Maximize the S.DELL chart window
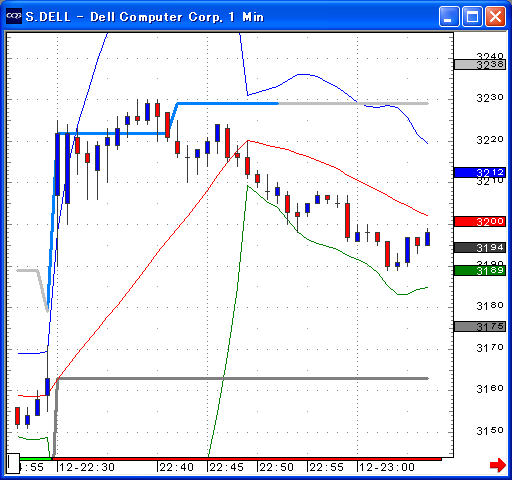This screenshot has width=512, height=480. [x=472, y=16]
